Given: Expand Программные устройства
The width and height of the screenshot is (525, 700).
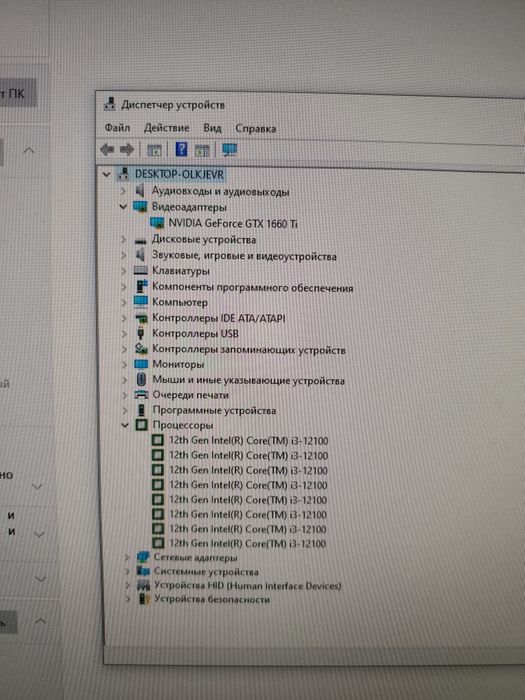Looking at the screenshot, I should pyautogui.click(x=125, y=410).
